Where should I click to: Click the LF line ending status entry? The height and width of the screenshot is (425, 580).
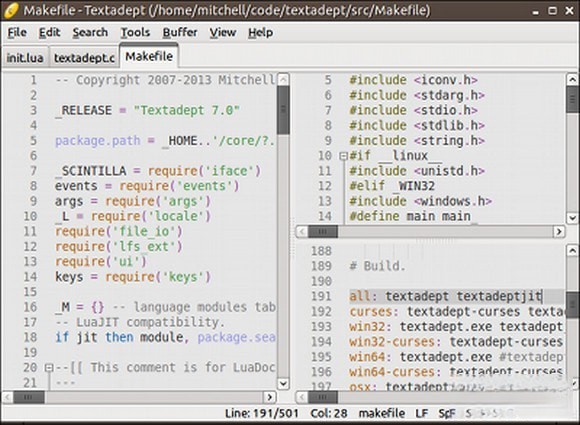(422, 413)
